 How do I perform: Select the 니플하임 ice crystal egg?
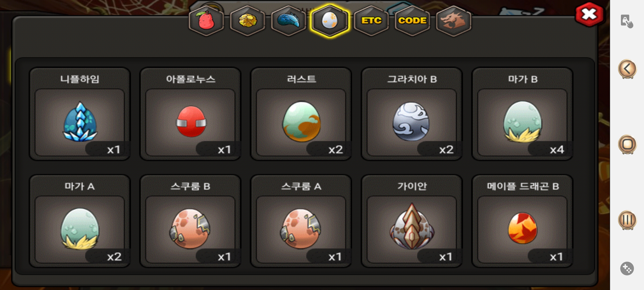click(80, 114)
